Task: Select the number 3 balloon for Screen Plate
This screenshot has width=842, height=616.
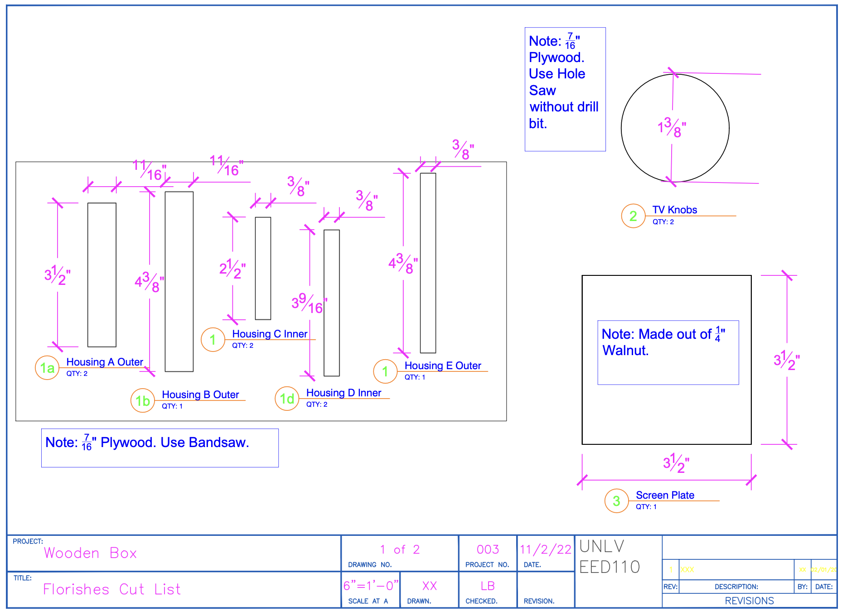Action: coord(616,501)
